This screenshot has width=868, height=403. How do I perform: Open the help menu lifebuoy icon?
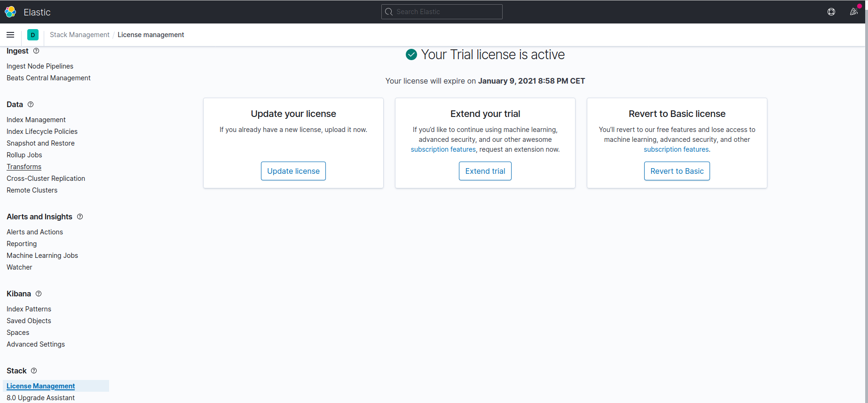click(831, 12)
